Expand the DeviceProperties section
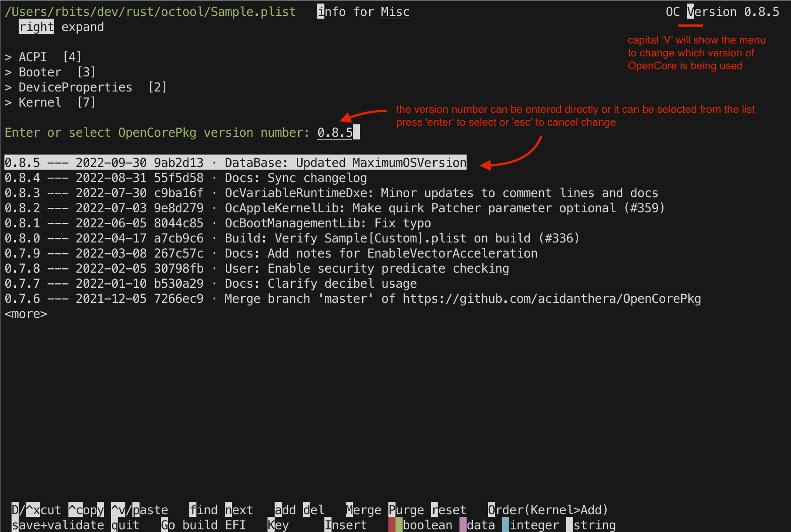 75,87
